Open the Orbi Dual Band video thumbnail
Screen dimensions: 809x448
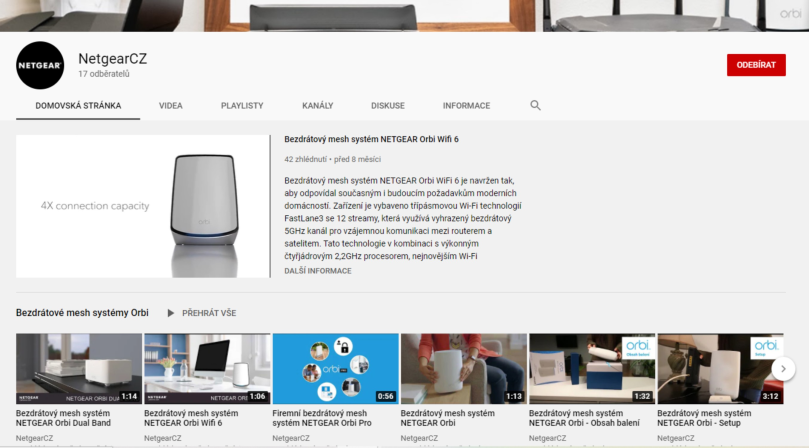[x=78, y=368]
